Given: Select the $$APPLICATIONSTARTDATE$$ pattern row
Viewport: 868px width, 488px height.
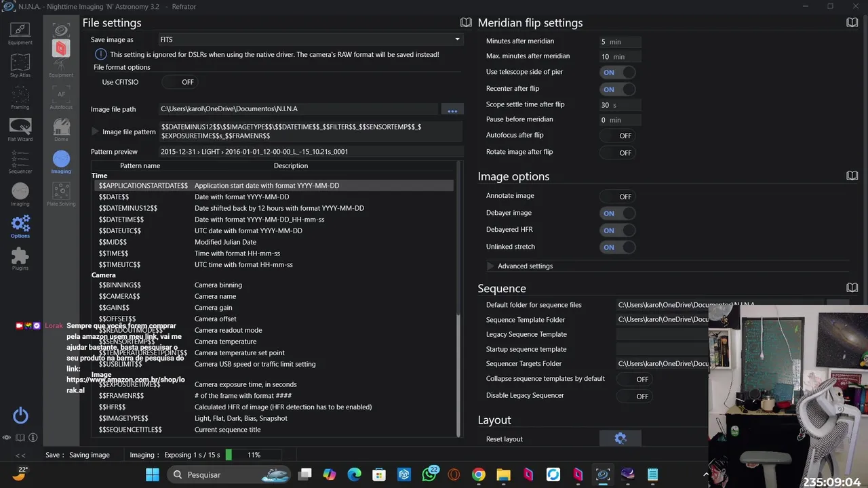Looking at the screenshot, I should point(273,186).
